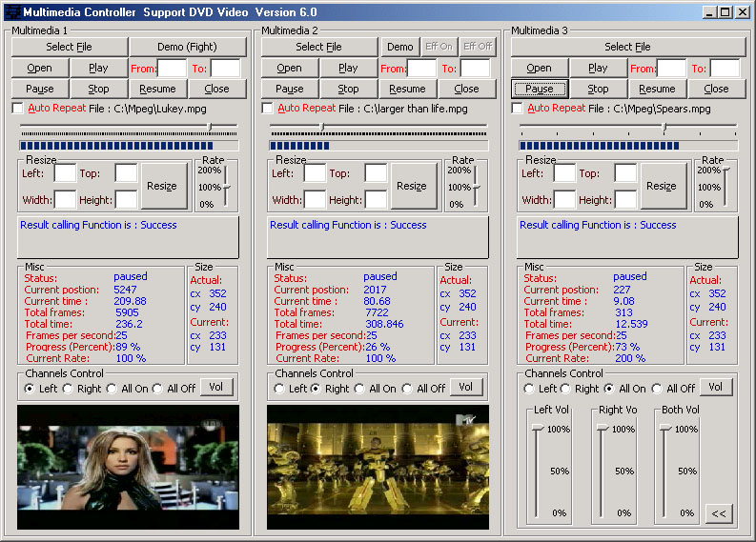The width and height of the screenshot is (756, 542).
Task: Enable Auto Repeat for Lukey.mpg
Action: click(18, 108)
